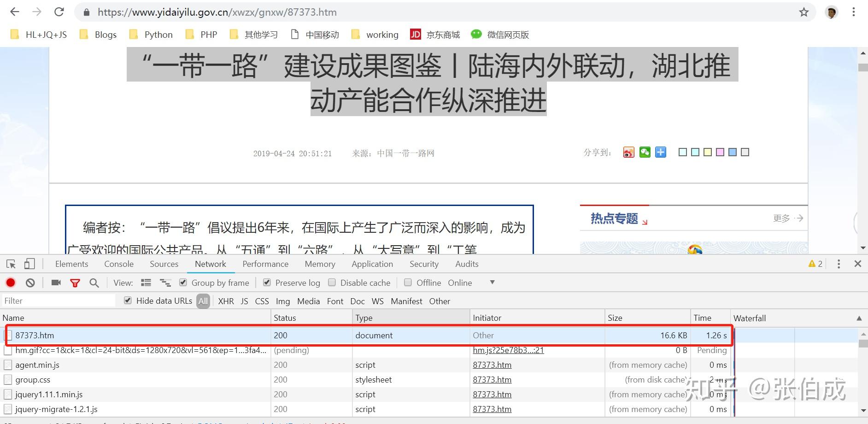Open the Blogs bookmark folder
This screenshot has height=424, width=868.
coord(98,35)
